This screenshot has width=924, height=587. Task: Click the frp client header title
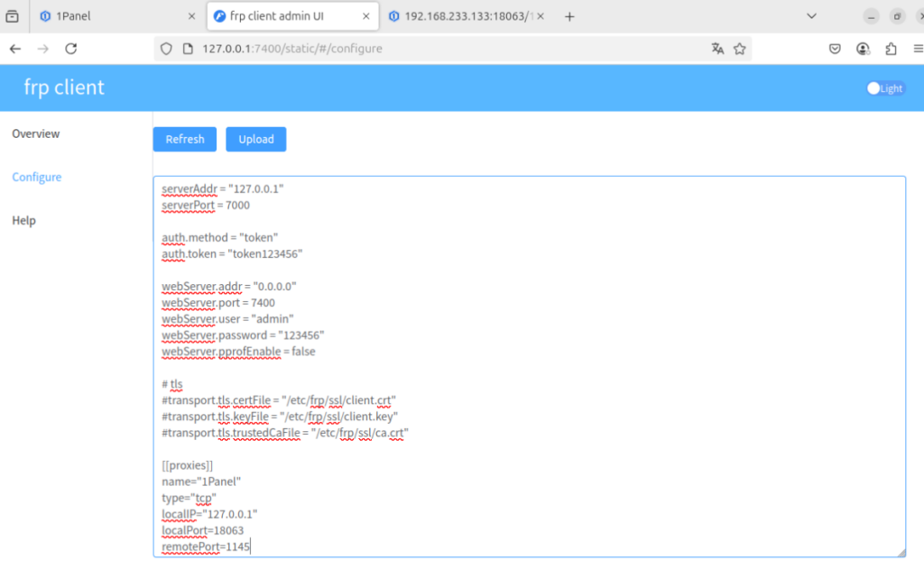[64, 87]
